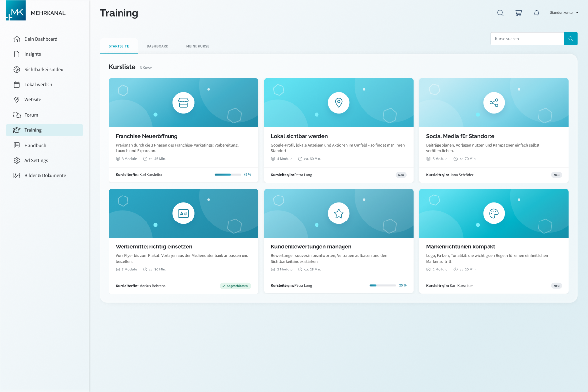
Task: Click the star icon on Kundenbewertungen card
Action: tap(339, 214)
